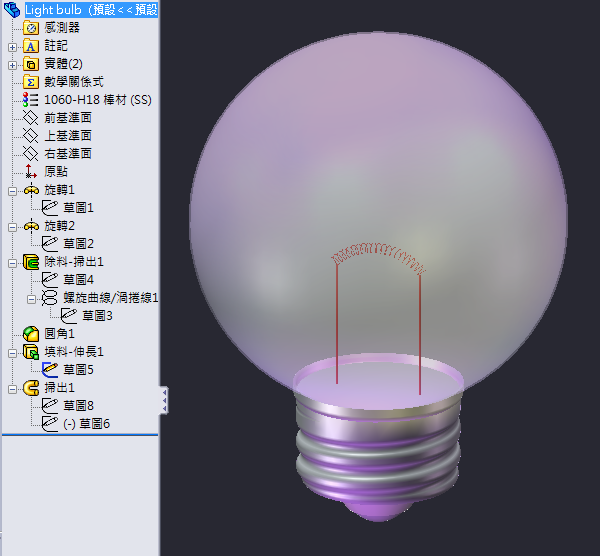Select the 實體(2) label
This screenshot has width=600, height=556.
(x=64, y=64)
